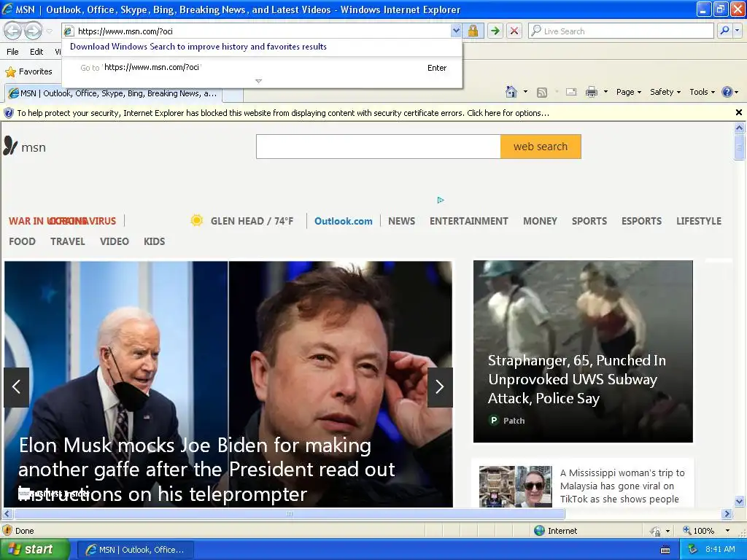Viewport: 747px width, 560px height.
Task: Open the Safety menu
Action: click(665, 92)
